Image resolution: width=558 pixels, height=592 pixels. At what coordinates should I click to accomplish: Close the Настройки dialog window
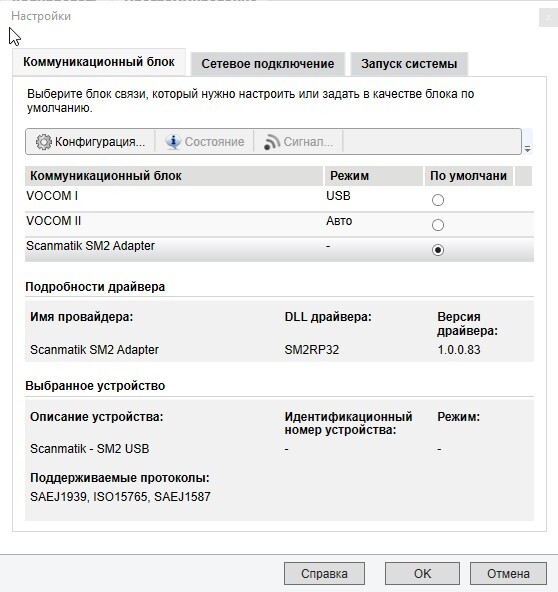pos(547,18)
